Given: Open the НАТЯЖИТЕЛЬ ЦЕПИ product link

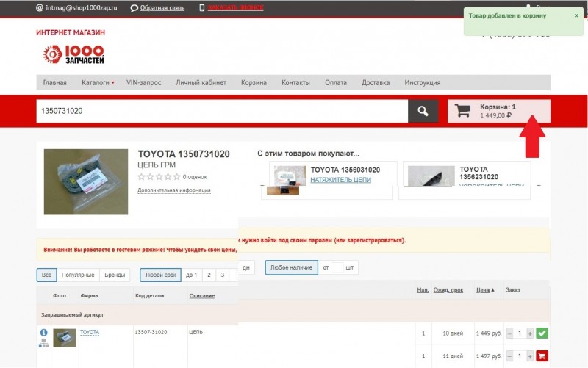Looking at the screenshot, I should tap(340, 180).
